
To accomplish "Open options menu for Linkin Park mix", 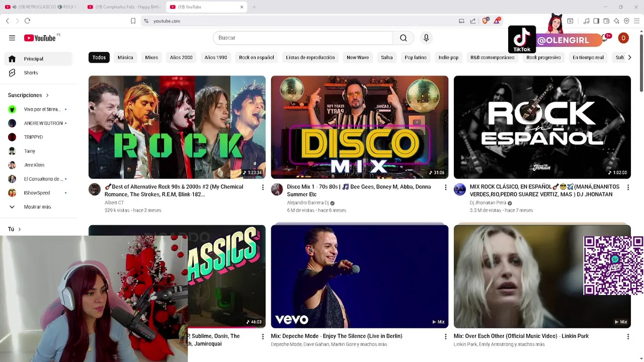I will pyautogui.click(x=628, y=337).
